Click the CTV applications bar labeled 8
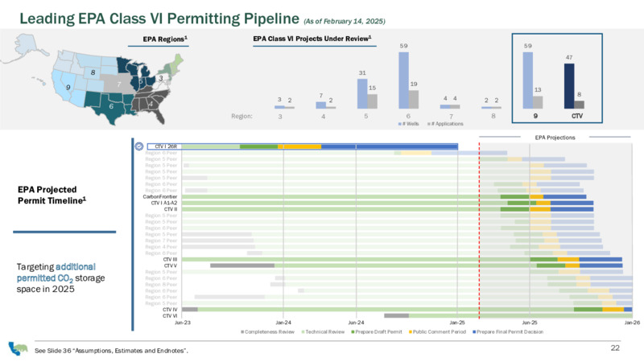Viewport: 644px width, 362px height. click(579, 105)
